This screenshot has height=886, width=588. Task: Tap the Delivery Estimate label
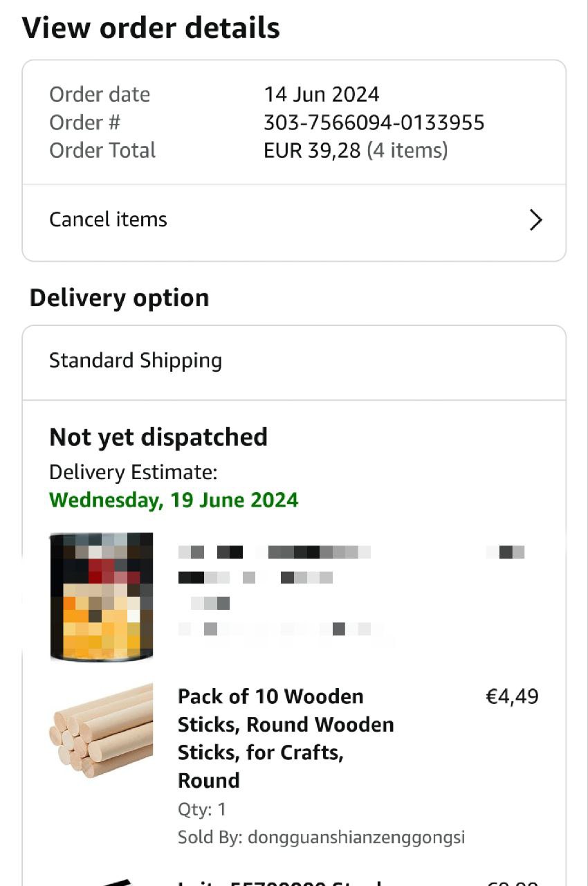133,473
